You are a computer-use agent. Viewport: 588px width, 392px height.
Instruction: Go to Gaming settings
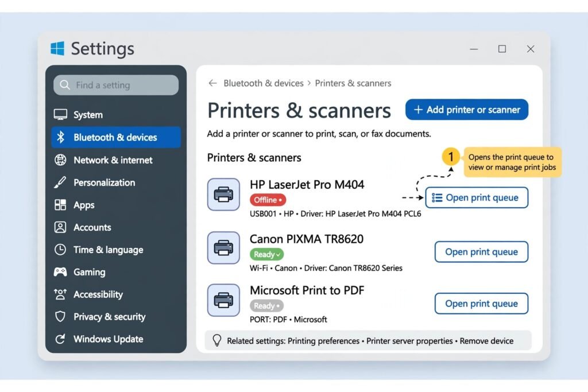coord(116,272)
